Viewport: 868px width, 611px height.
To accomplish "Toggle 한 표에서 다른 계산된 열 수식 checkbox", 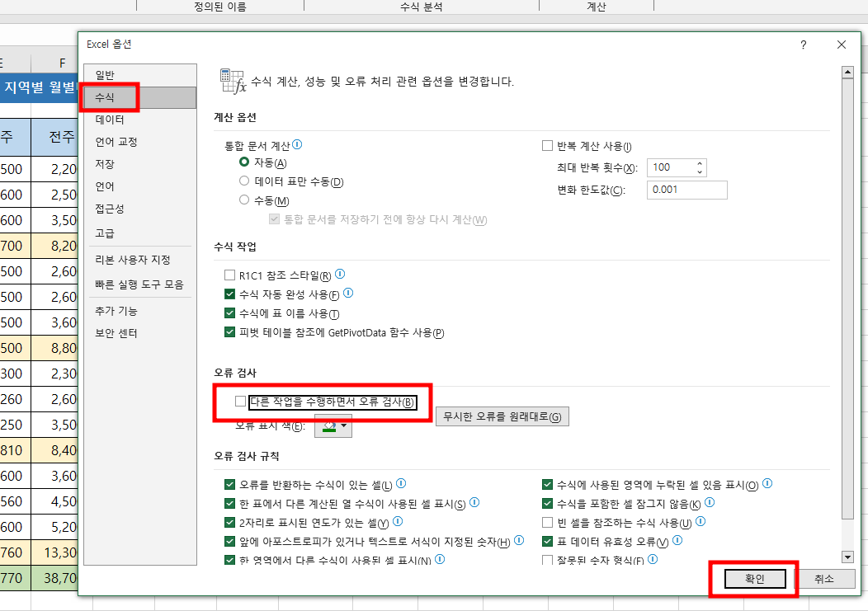I will click(229, 504).
